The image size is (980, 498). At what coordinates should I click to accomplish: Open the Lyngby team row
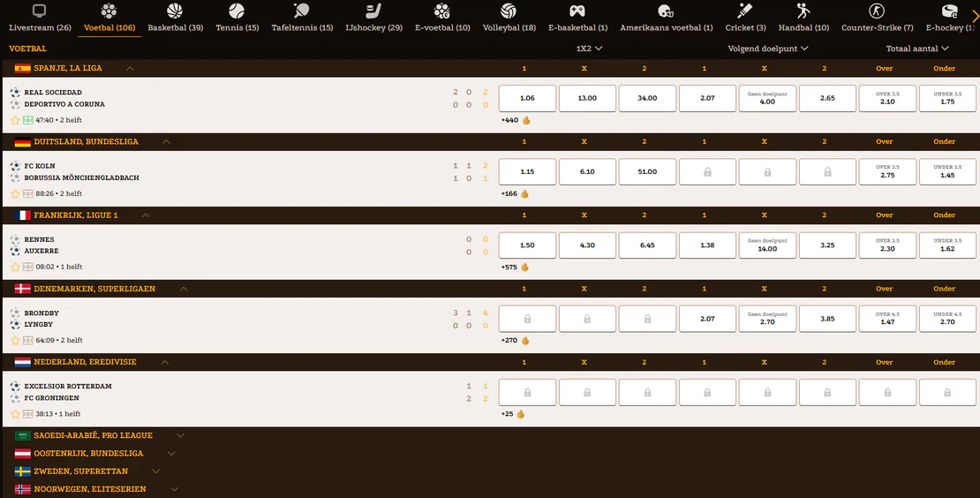tap(38, 324)
